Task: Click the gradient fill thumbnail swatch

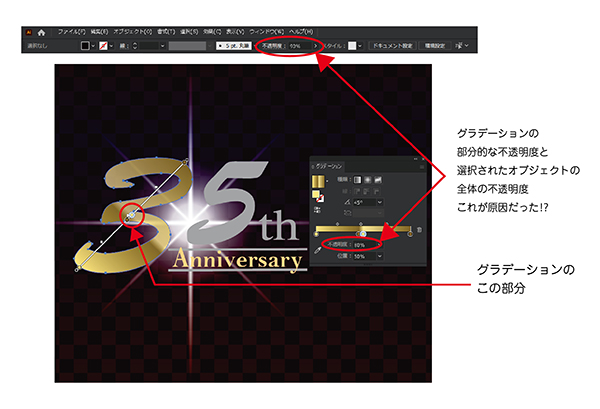Action: [x=319, y=181]
